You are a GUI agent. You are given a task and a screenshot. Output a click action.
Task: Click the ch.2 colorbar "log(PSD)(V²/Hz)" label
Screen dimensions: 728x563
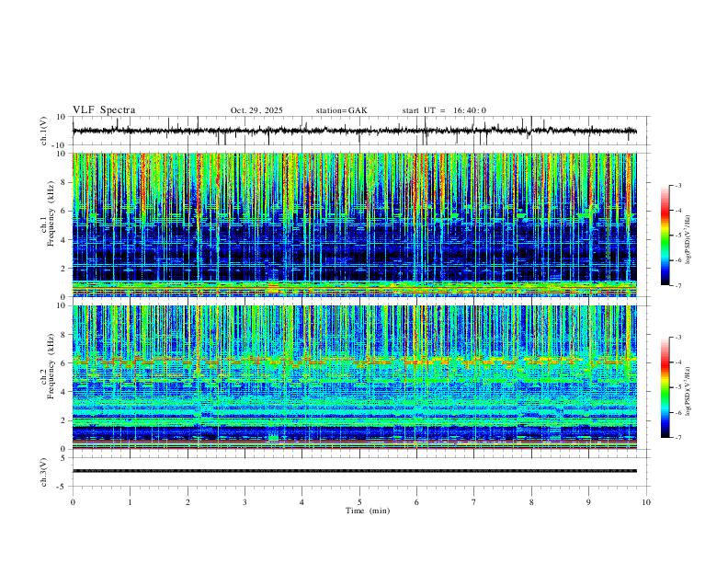click(688, 391)
